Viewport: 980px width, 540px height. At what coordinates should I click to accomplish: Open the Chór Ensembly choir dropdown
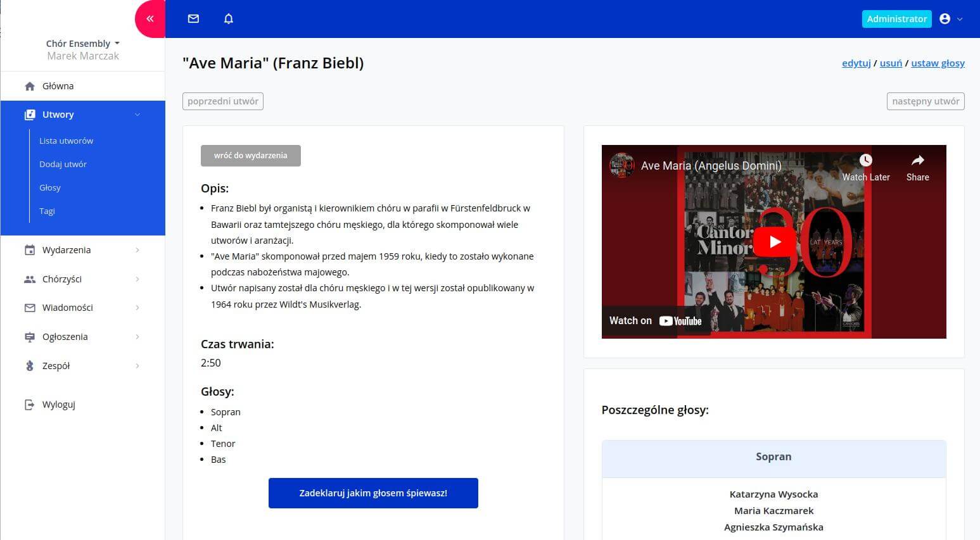coord(82,44)
